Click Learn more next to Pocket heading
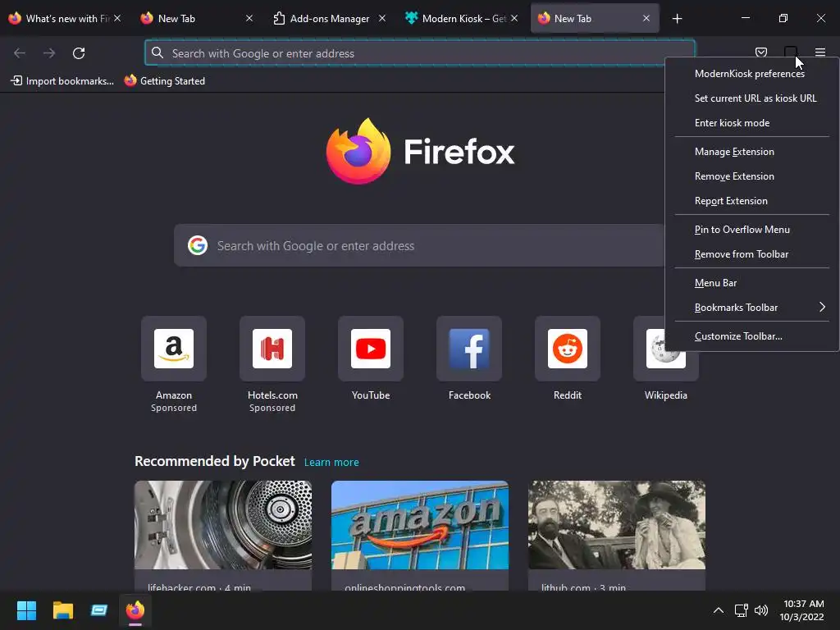 coord(331,462)
